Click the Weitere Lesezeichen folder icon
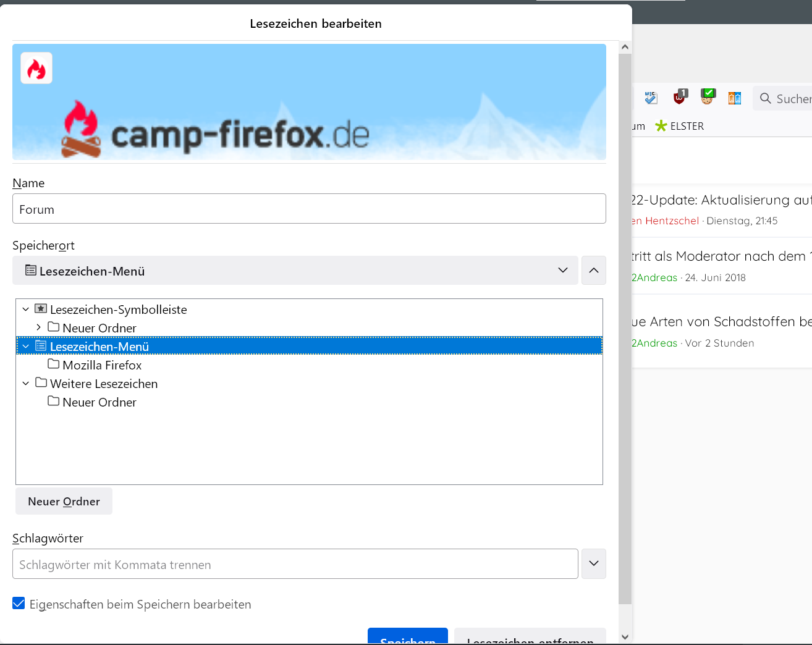 click(41, 383)
